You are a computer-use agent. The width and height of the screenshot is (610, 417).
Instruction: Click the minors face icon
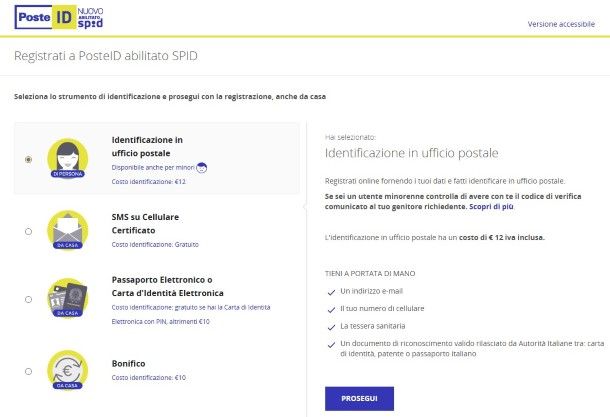tap(202, 168)
